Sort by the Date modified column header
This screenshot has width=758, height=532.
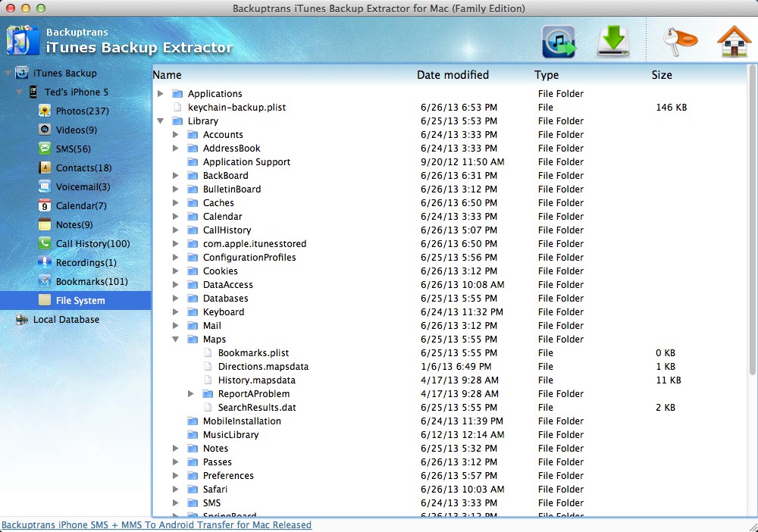[x=453, y=75]
